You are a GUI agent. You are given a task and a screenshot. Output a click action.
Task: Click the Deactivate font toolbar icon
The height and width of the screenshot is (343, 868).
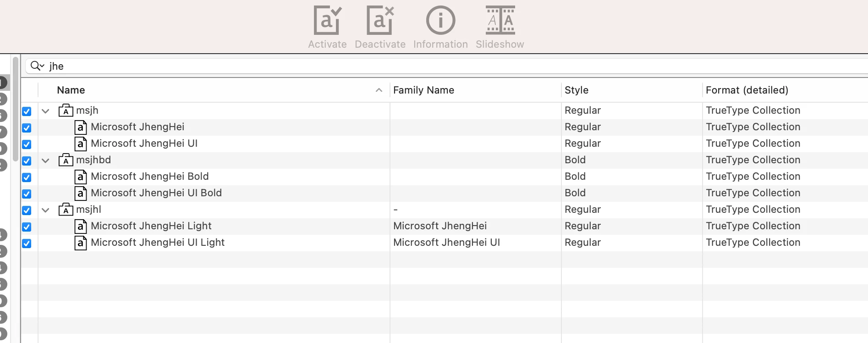coord(380,21)
